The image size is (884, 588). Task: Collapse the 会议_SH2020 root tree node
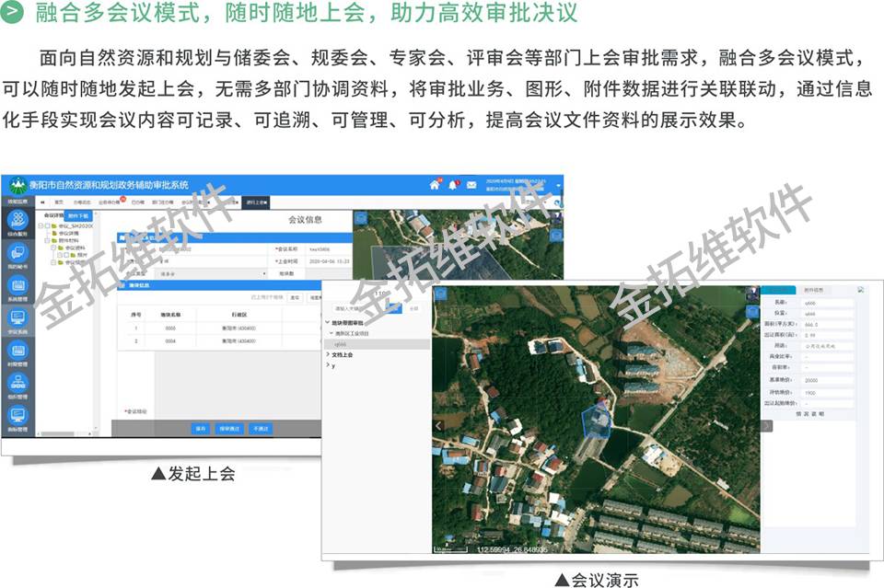41,225
